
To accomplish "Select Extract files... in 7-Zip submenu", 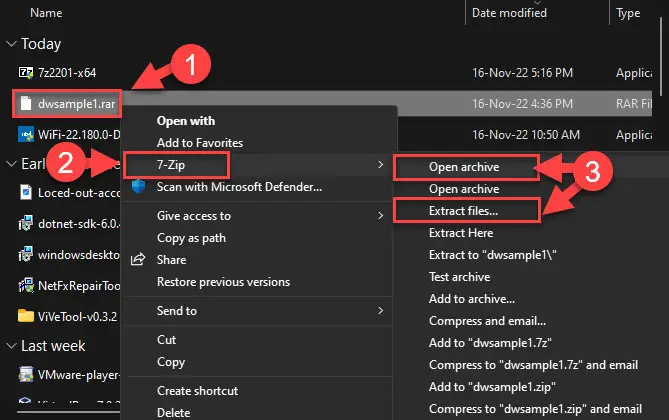I will (463, 211).
